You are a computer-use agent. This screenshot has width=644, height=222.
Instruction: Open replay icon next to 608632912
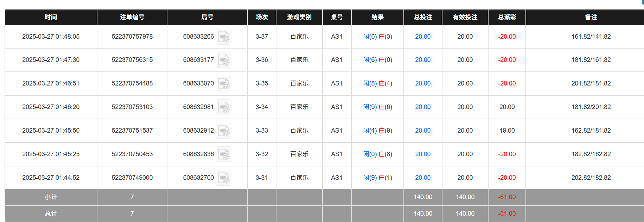(223, 131)
